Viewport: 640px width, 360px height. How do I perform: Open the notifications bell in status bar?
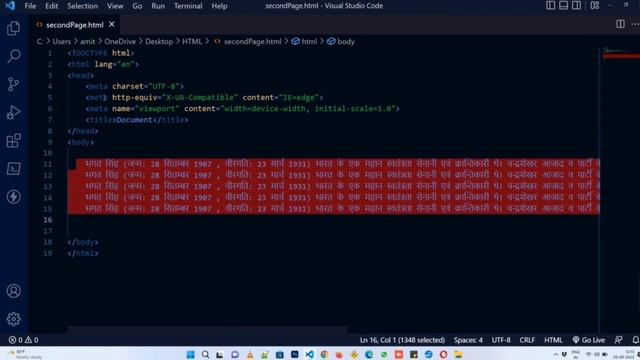pyautogui.click(x=635, y=340)
